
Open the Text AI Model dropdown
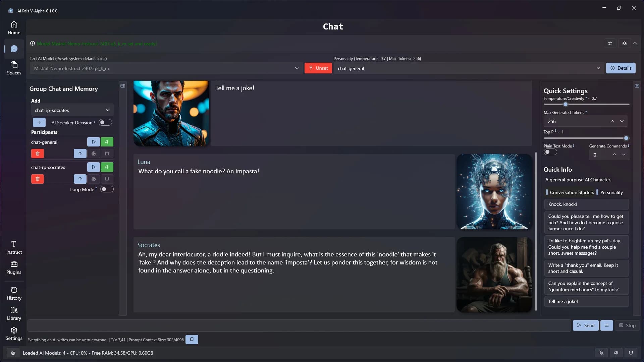point(166,68)
